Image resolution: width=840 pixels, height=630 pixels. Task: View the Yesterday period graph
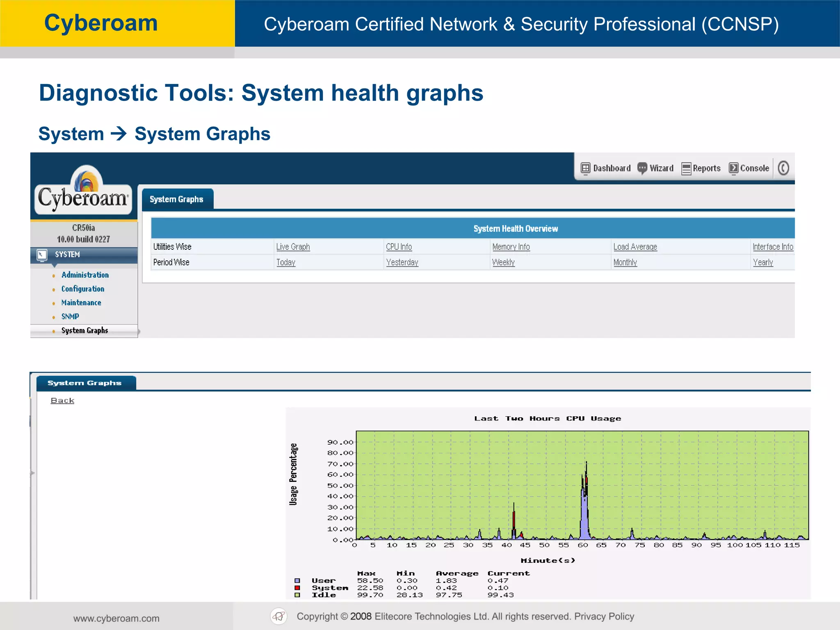tap(402, 262)
